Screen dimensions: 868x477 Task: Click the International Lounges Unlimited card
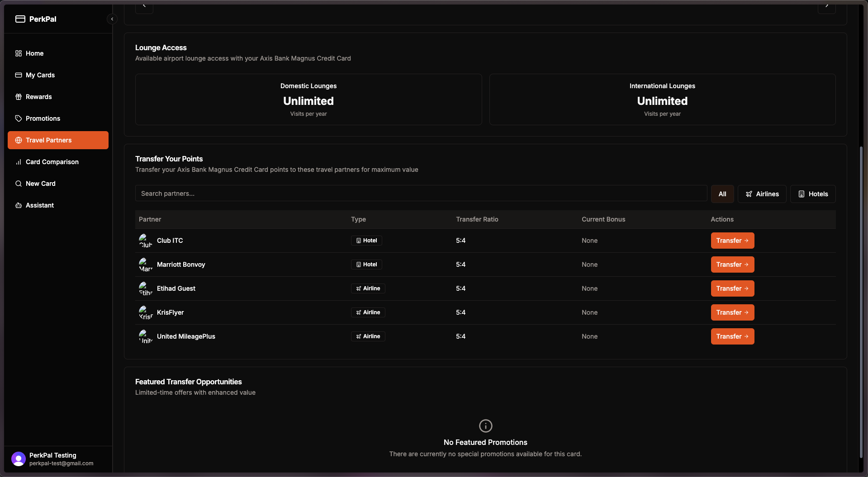(x=663, y=99)
